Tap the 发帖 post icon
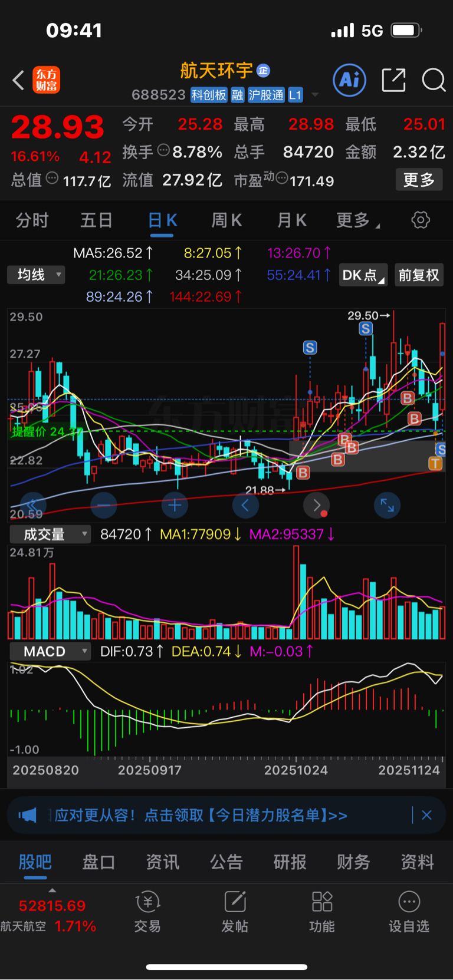Image resolution: width=453 pixels, height=980 pixels. tap(235, 902)
